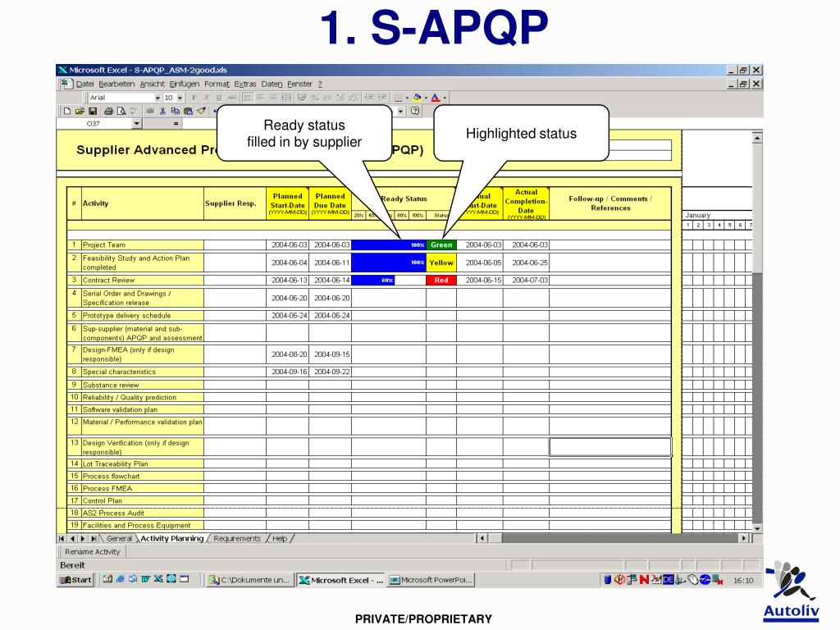Click the Copy icon in toolbar
The height and width of the screenshot is (630, 840).
click(176, 111)
